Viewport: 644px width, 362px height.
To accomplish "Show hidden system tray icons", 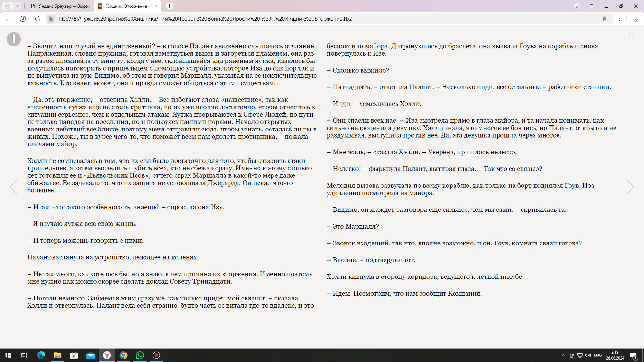I will pyautogui.click(x=564, y=355).
